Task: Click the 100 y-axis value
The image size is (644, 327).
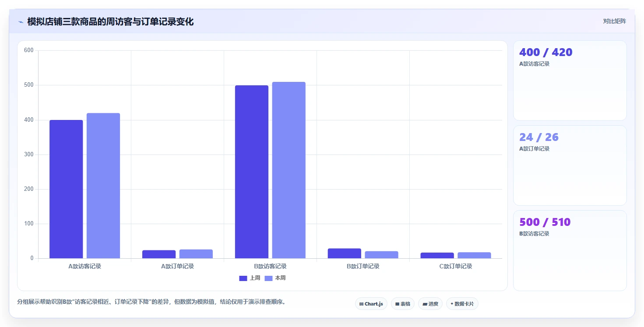Action: (29, 224)
